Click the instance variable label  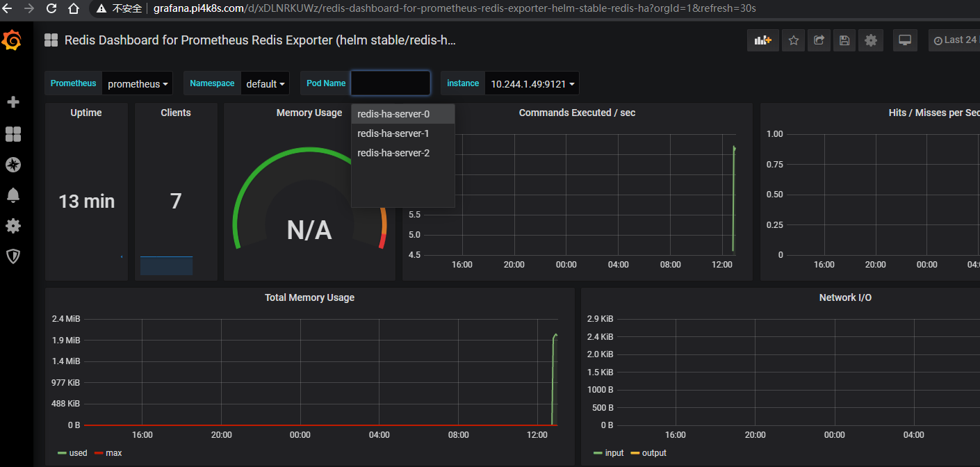(x=463, y=83)
